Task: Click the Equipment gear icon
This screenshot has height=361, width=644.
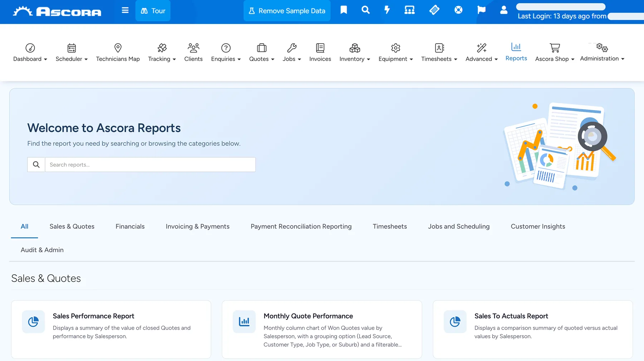Action: tap(395, 48)
